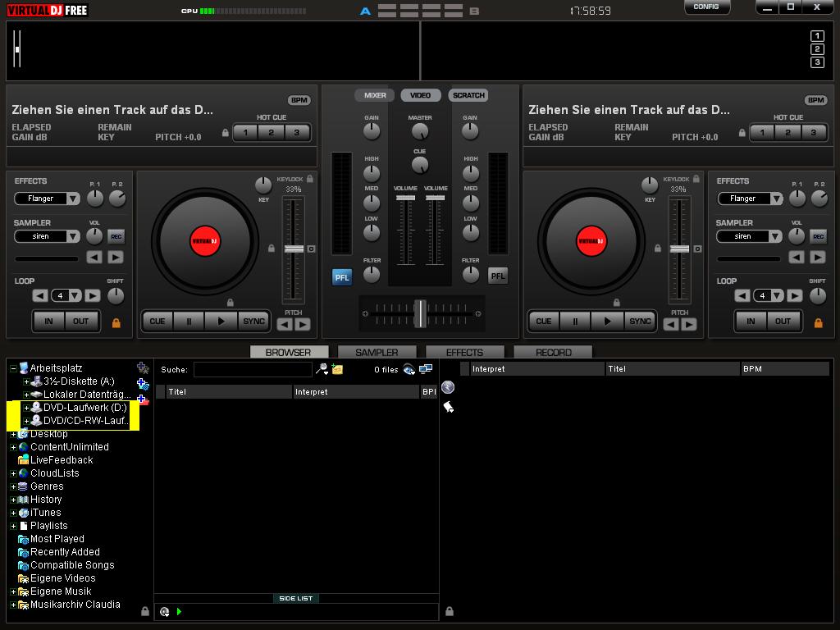Click the waveform zoom level 3 button
This screenshot has width=840, height=630.
(x=817, y=62)
